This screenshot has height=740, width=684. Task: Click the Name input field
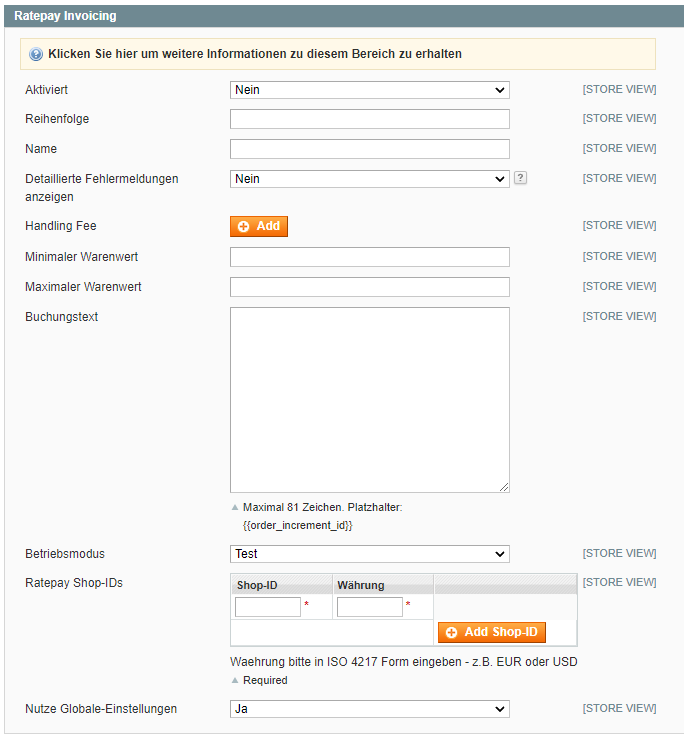click(370, 149)
